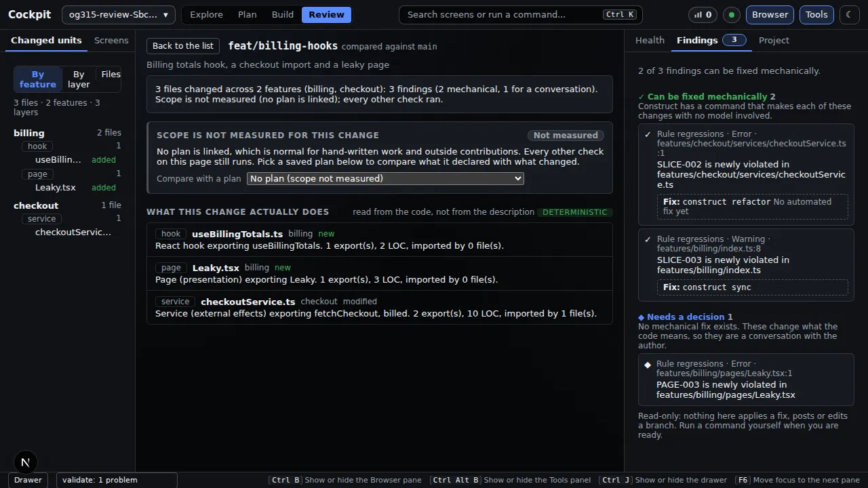
Task: Open the Project tab
Action: [x=774, y=41]
